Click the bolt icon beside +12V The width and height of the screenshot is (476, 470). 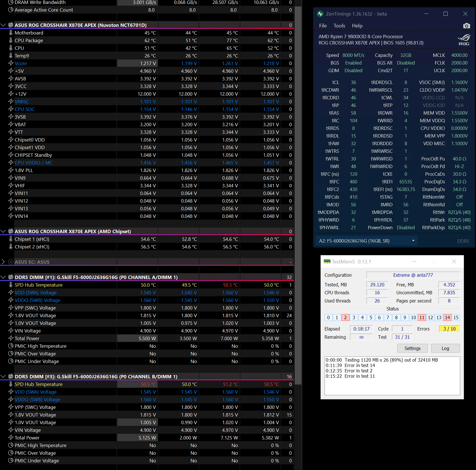(11, 94)
